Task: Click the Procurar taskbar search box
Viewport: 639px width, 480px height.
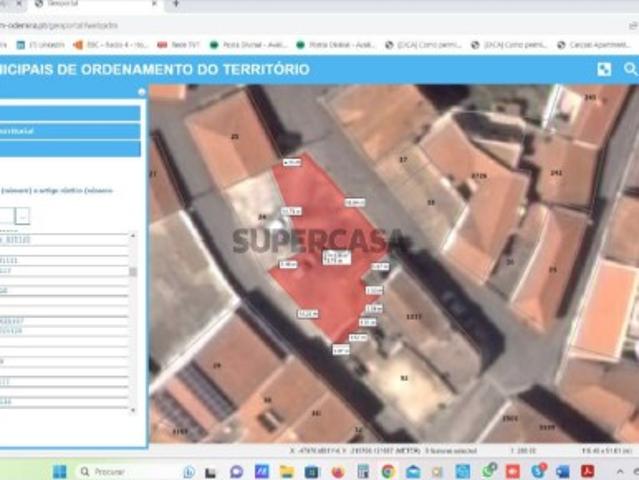Action: 118,471
